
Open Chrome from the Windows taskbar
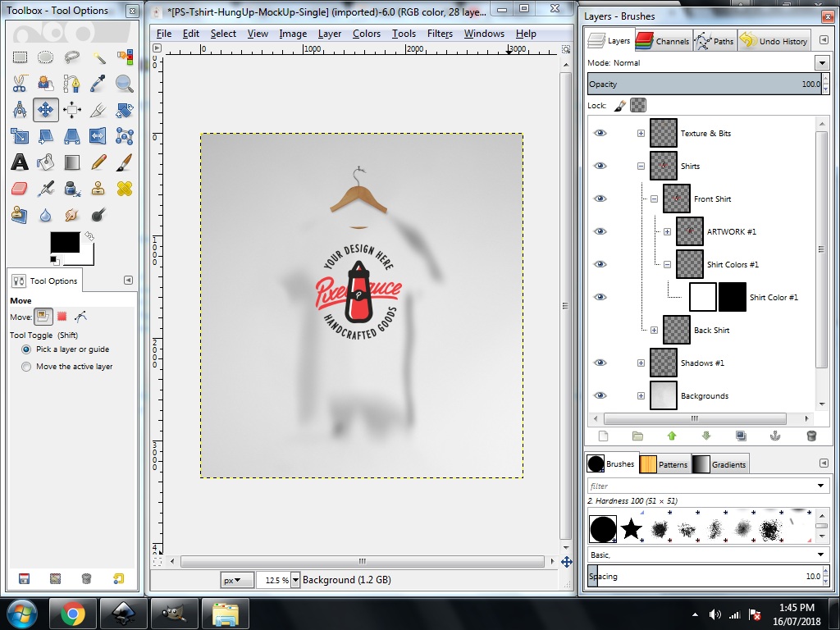click(72, 613)
